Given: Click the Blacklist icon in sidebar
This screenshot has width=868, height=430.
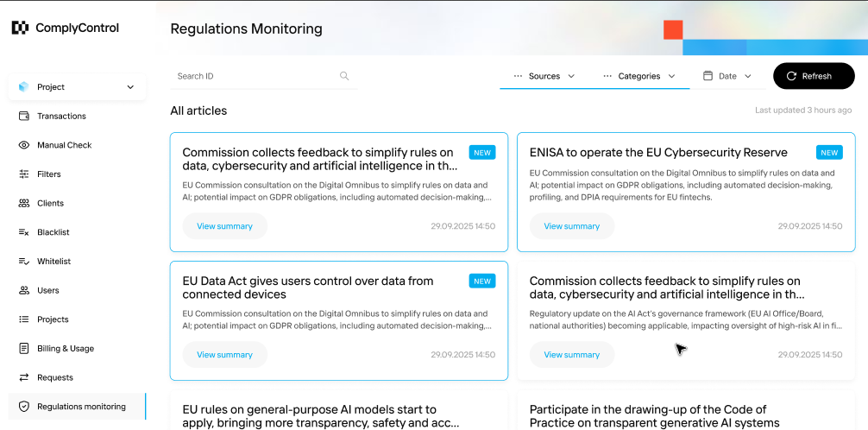Looking at the screenshot, I should coord(24,232).
